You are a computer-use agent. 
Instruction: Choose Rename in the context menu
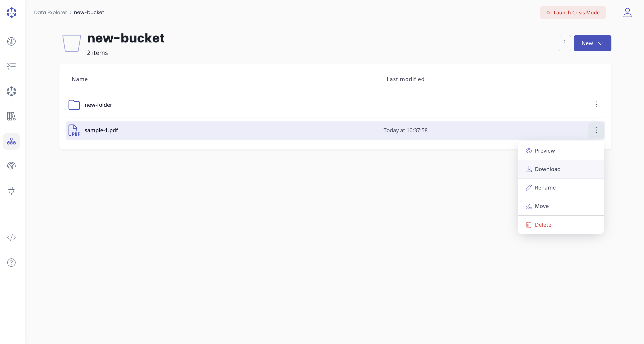click(x=546, y=188)
